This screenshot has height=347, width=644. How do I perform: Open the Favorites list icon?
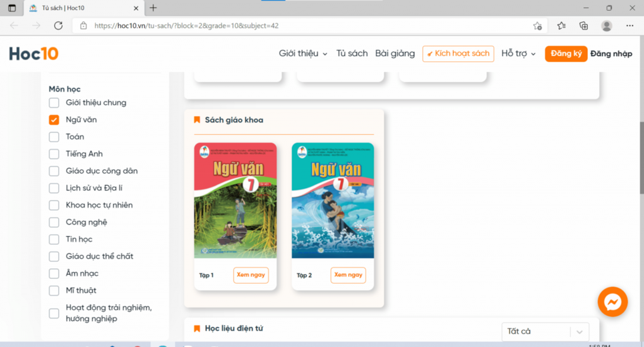coord(561,25)
